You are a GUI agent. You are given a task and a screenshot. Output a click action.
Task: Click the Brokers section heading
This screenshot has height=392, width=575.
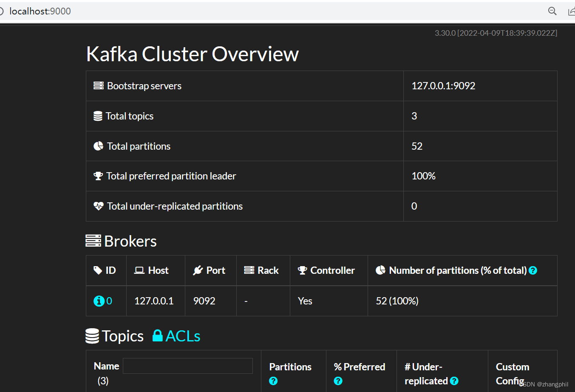(130, 241)
